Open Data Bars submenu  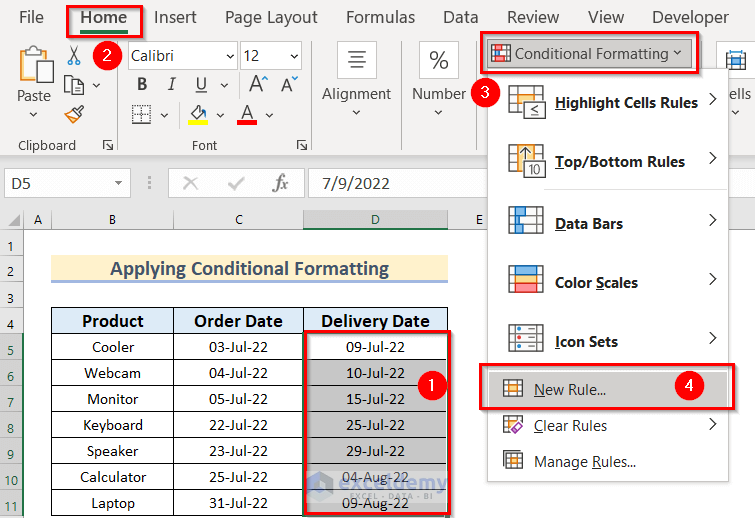(x=608, y=223)
